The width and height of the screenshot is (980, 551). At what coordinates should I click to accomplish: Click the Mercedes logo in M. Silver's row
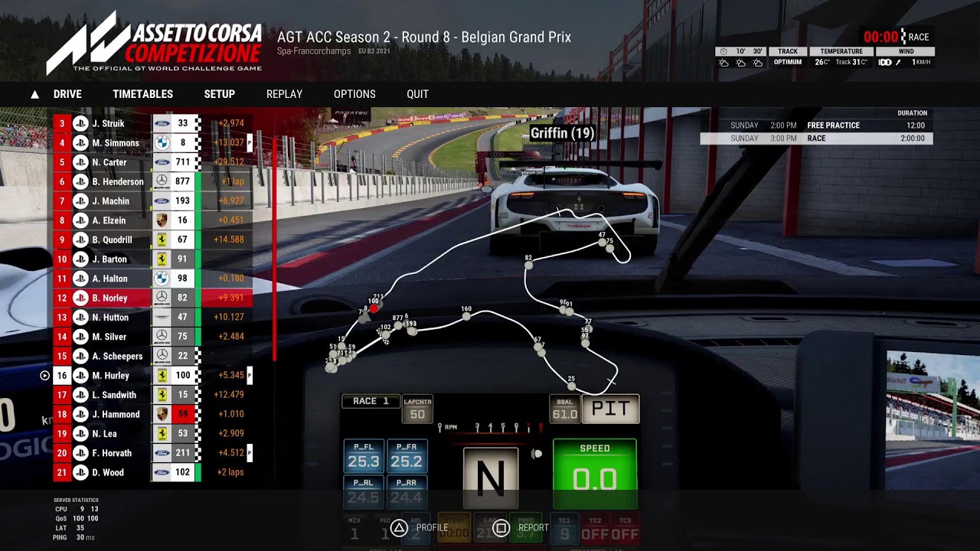(x=162, y=337)
